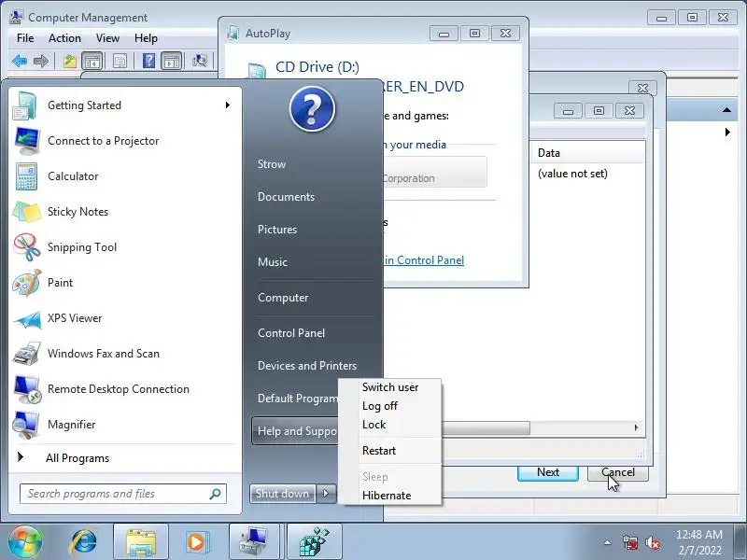
Task: Open Computer from Start menu
Action: click(x=283, y=298)
